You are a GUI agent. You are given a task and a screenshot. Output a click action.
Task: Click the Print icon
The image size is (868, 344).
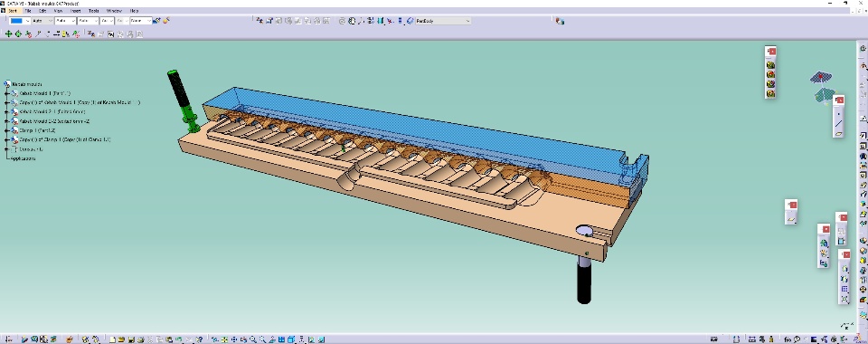(x=140, y=339)
